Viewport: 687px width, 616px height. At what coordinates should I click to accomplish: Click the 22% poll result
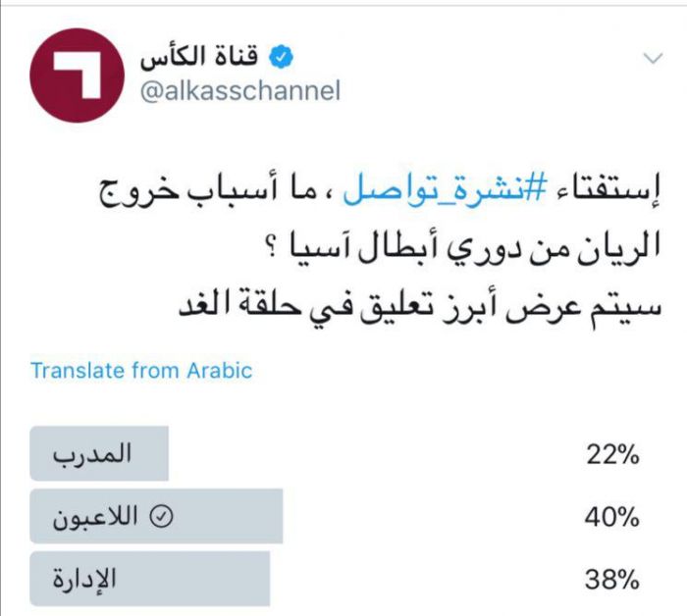611,454
